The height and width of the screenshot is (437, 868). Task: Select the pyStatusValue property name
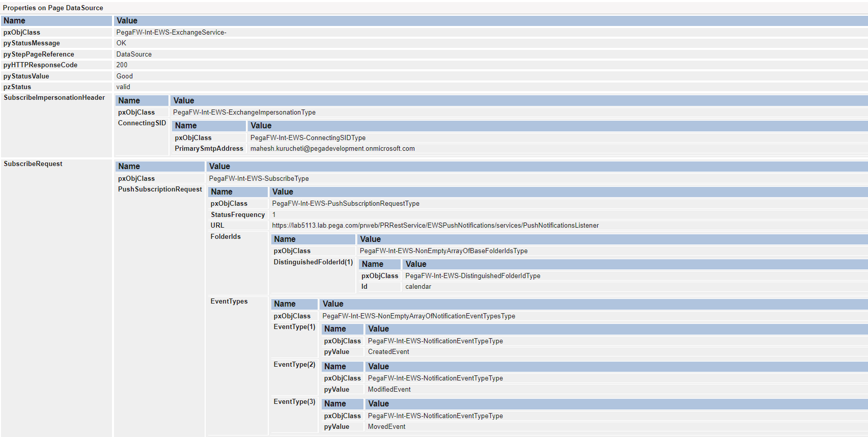coord(26,76)
